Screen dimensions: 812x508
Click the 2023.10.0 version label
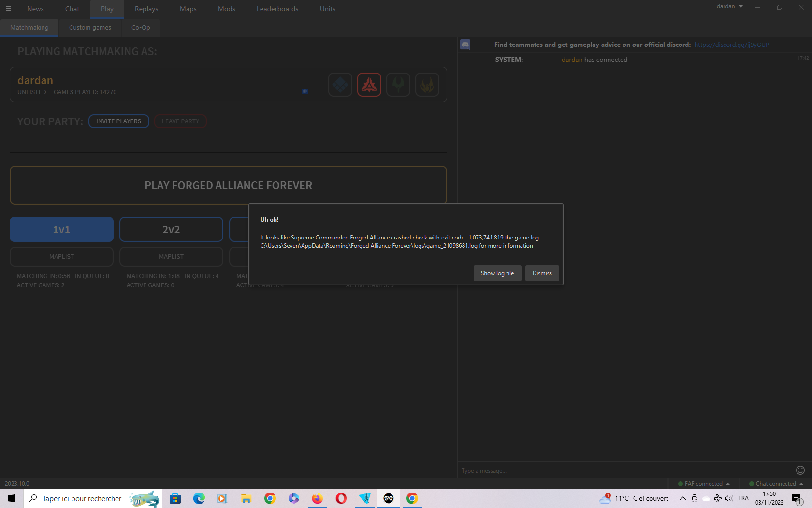(17, 484)
